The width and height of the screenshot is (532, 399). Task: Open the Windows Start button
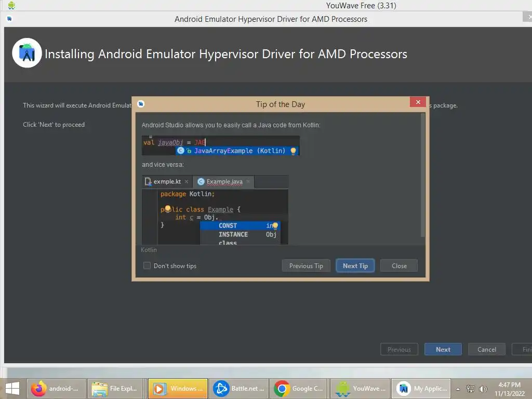pos(12,389)
